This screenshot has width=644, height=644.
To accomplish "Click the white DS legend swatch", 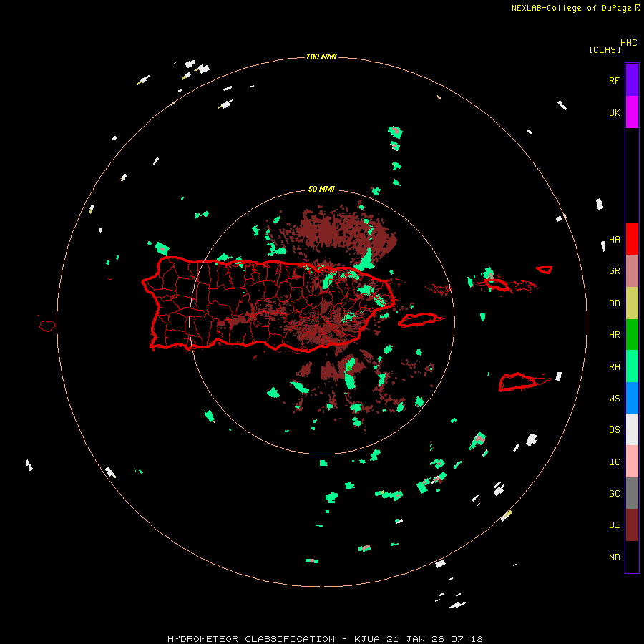I will coord(632,429).
